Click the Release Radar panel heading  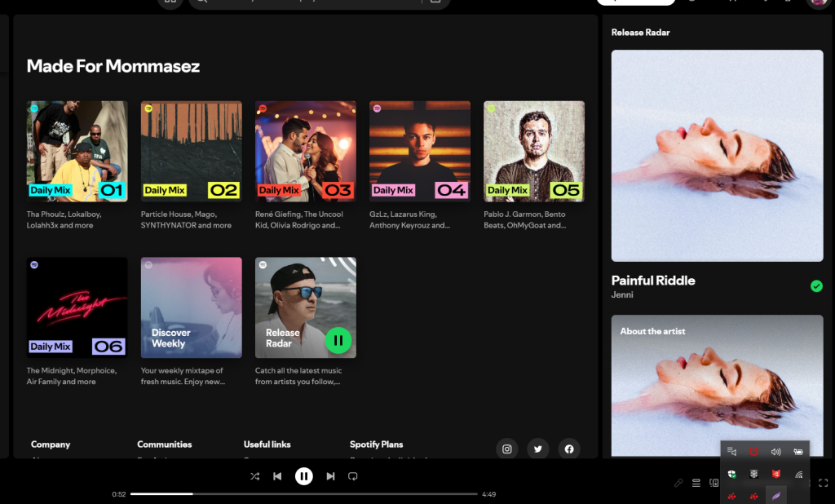pos(640,33)
